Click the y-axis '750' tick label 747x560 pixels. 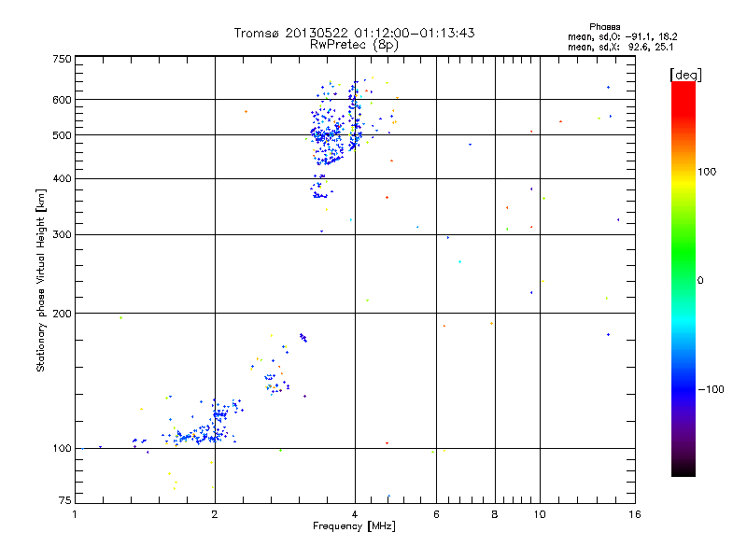point(62,59)
